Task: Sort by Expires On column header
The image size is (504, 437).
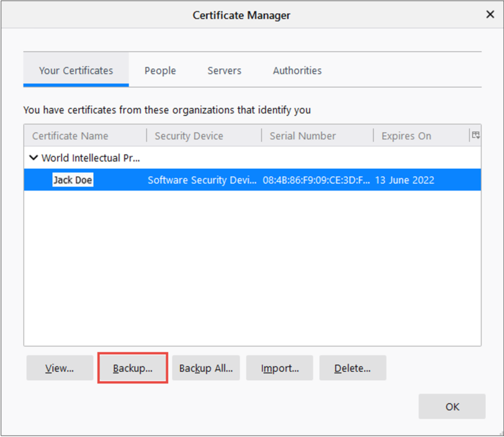Action: (x=406, y=136)
